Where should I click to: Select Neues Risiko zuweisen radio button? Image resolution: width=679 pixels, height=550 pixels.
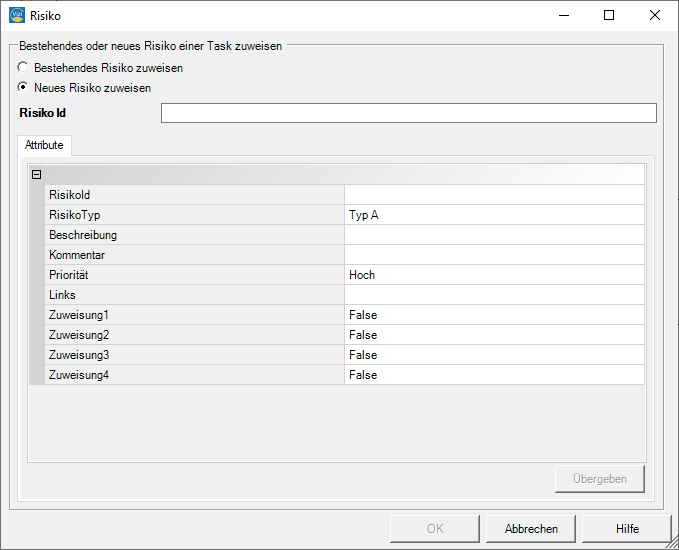point(23,87)
